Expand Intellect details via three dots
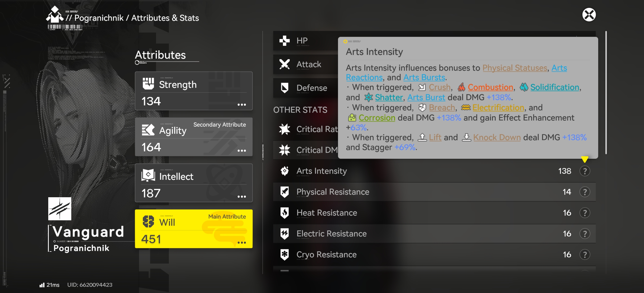The width and height of the screenshot is (644, 293). (x=241, y=197)
